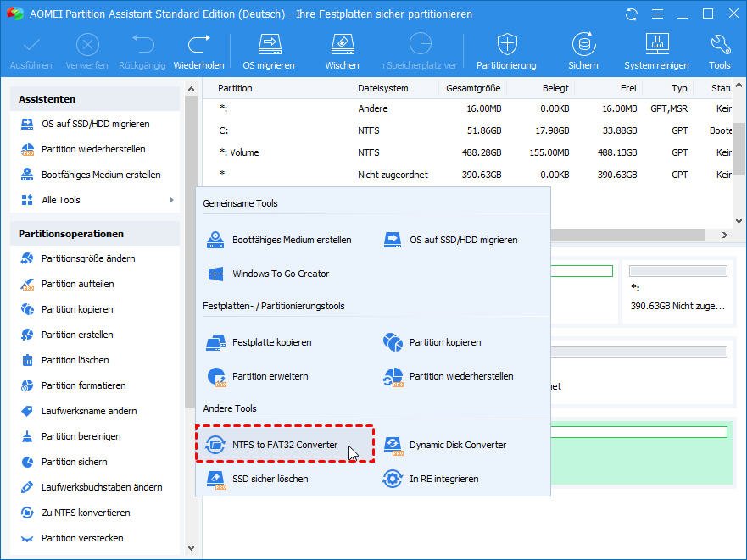Click the sidebar scrollbar down arrow
This screenshot has width=747, height=560.
point(191,548)
